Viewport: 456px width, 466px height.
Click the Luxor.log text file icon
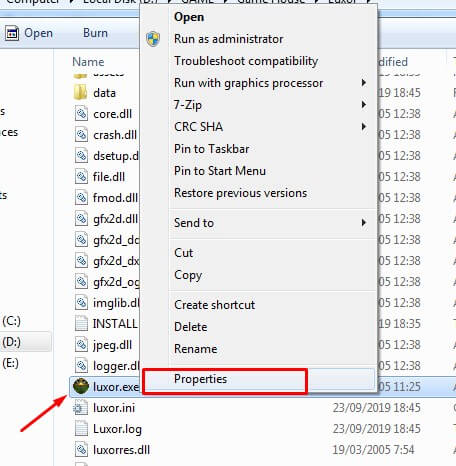[x=81, y=429]
